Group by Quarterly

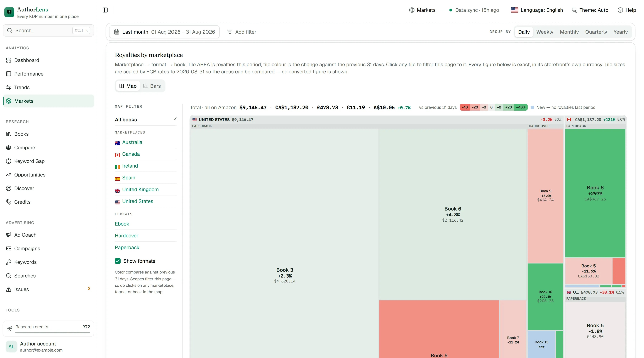[596, 32]
